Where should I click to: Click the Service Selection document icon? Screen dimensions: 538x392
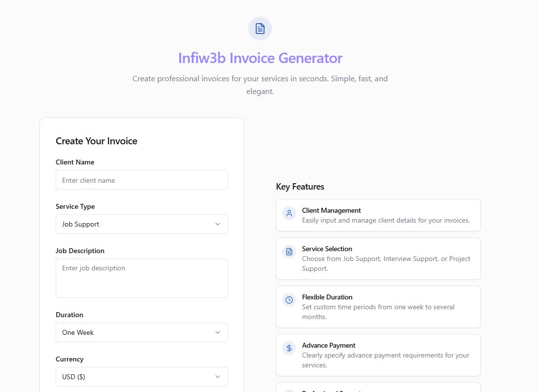pos(289,252)
